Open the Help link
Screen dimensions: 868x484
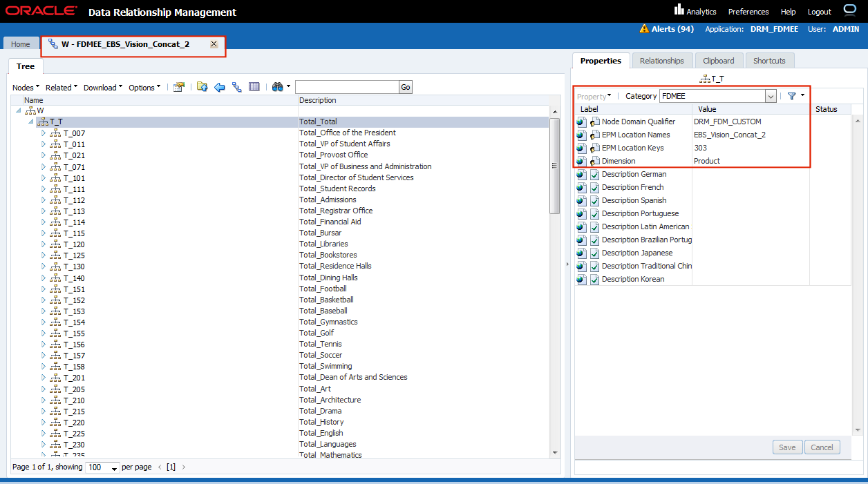click(788, 12)
